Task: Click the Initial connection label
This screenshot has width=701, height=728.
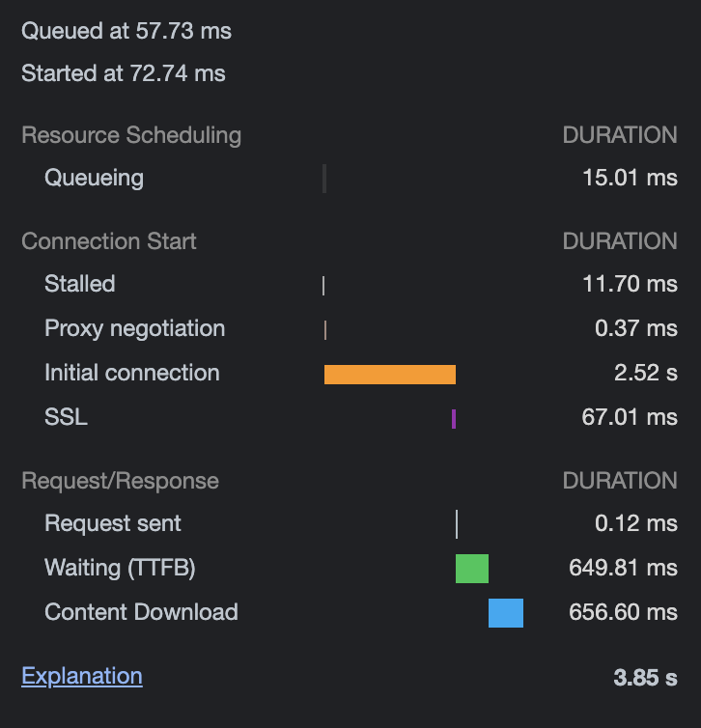Action: [132, 373]
